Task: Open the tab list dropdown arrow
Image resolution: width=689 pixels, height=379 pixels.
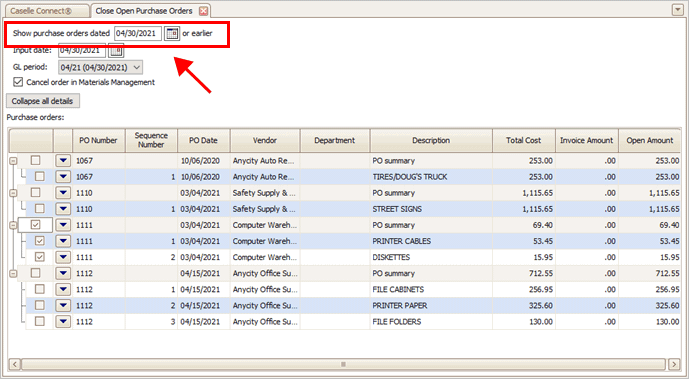Action: (678, 11)
